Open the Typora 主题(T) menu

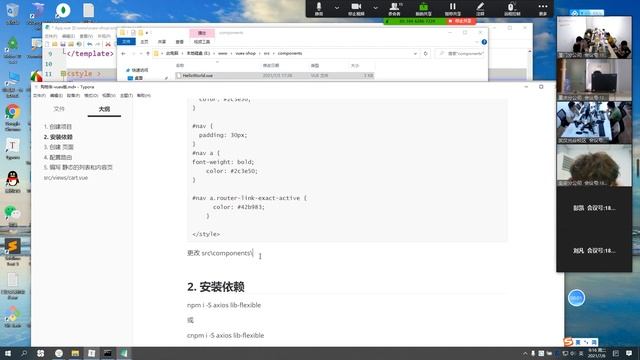[126, 95]
